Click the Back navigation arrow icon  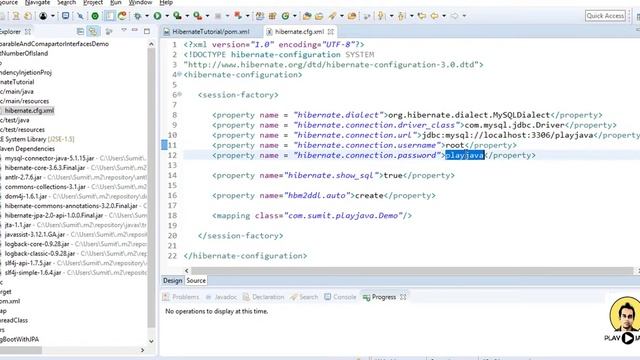click(434, 16)
